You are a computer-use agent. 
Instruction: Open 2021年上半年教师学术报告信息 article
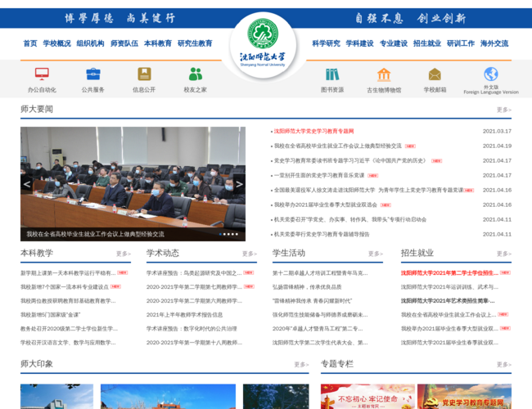point(185,315)
